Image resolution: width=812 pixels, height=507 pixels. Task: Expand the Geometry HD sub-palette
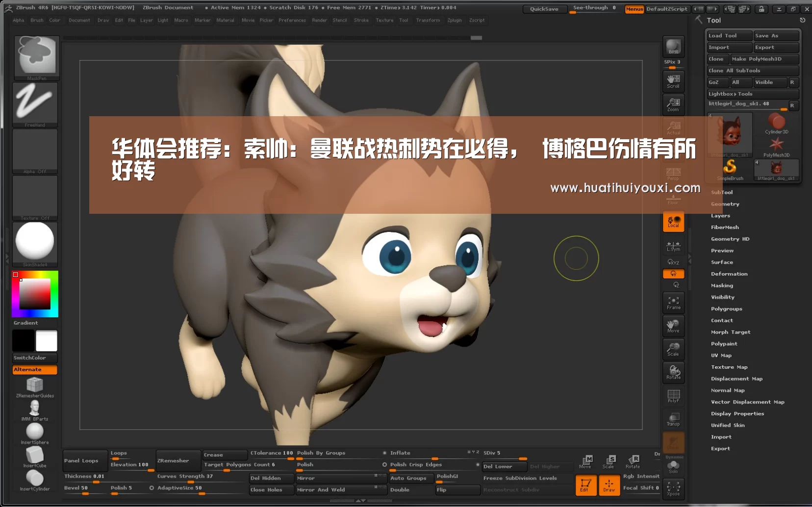pos(730,239)
